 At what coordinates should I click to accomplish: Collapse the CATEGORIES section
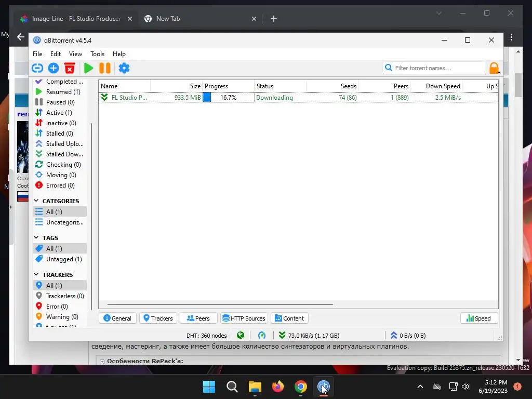coord(36,201)
